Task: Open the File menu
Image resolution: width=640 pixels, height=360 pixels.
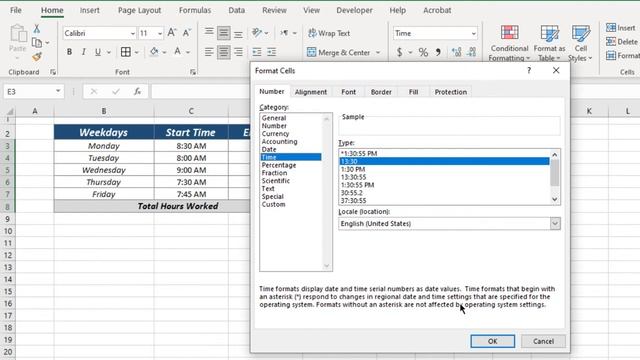Action: (x=16, y=10)
